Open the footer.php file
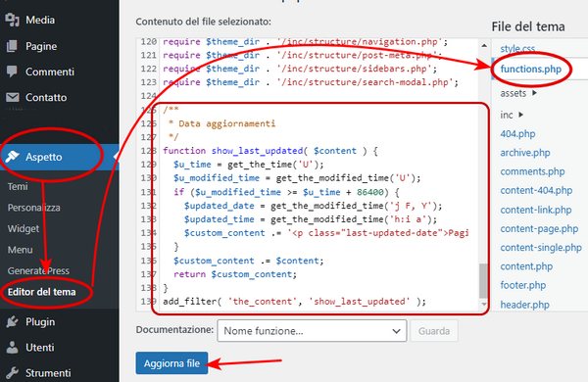588x382 pixels. (522, 285)
